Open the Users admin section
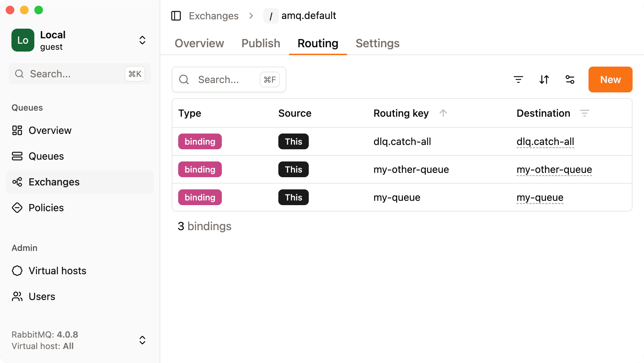 [x=42, y=296]
